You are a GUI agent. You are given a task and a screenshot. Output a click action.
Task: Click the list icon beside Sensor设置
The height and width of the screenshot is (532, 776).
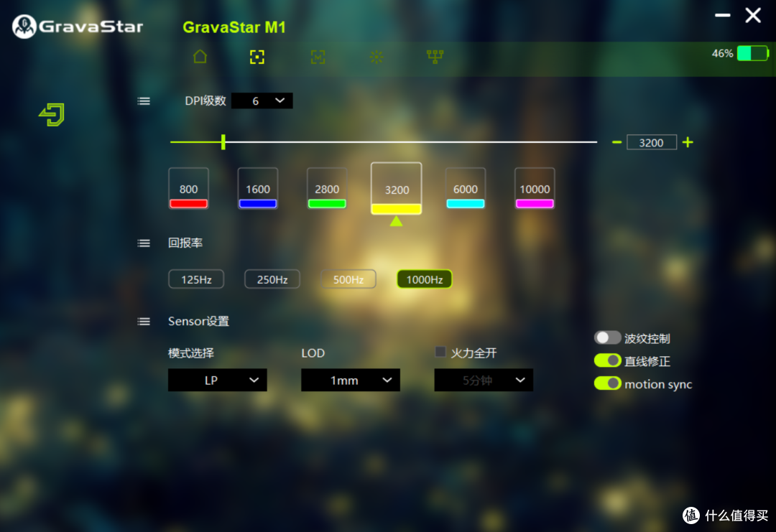point(144,322)
